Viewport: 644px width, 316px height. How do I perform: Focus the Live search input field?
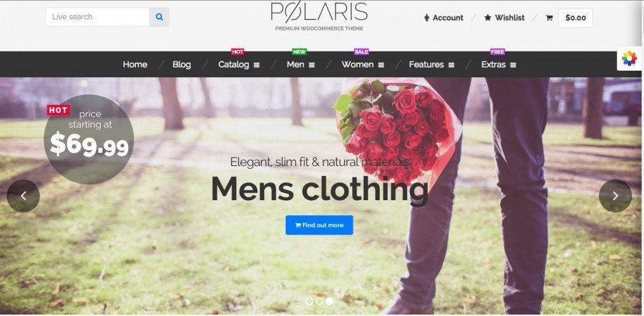click(x=97, y=17)
